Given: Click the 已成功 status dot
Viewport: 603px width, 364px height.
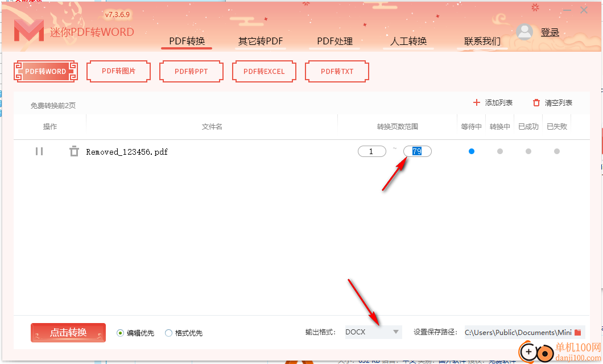Looking at the screenshot, I should [x=528, y=151].
